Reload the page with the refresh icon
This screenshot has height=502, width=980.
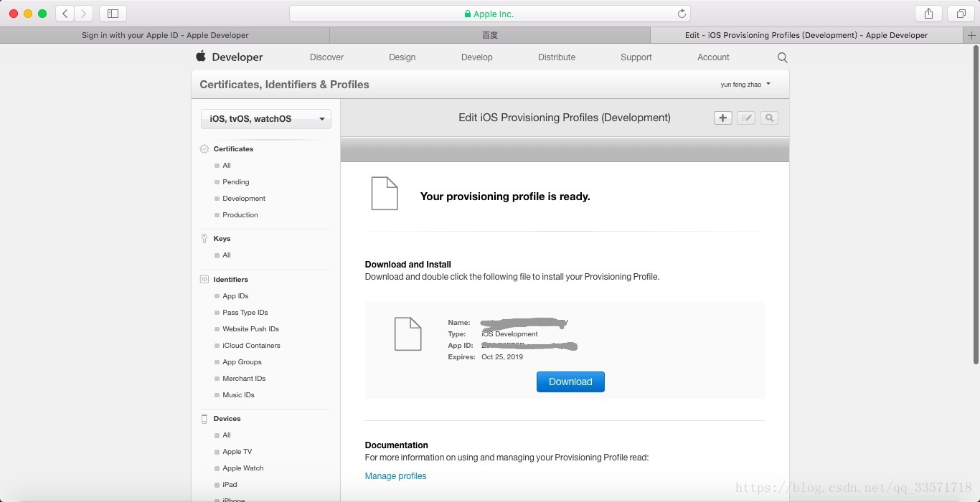click(x=682, y=14)
